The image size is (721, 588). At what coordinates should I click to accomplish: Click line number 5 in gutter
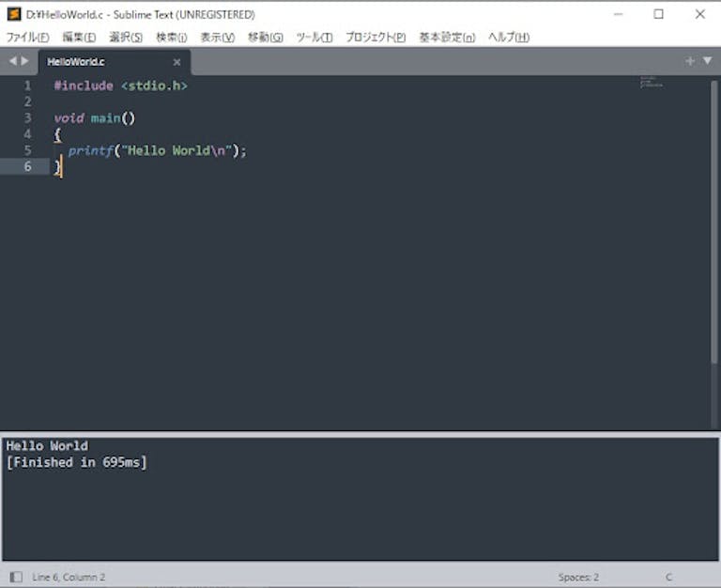click(x=27, y=150)
